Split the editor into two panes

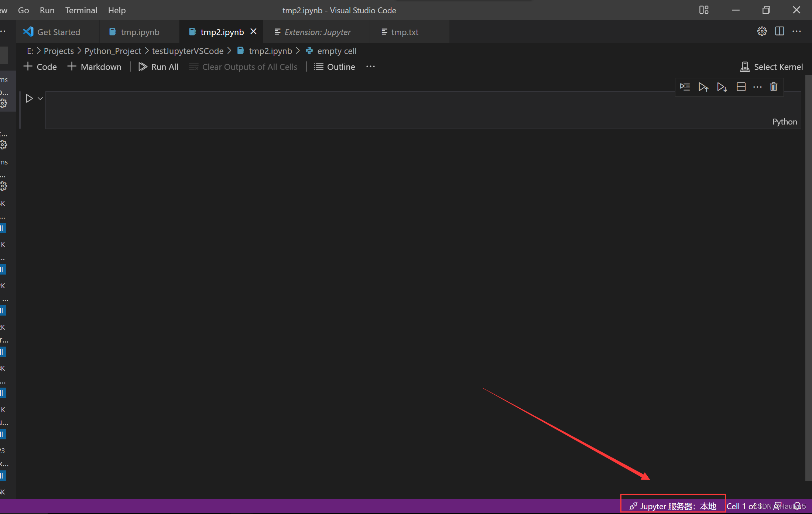click(x=780, y=31)
